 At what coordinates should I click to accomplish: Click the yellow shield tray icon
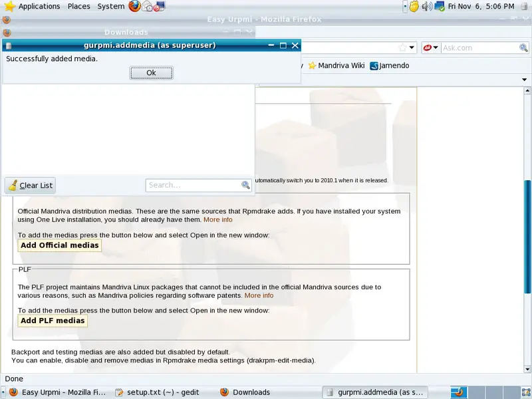coord(414,7)
